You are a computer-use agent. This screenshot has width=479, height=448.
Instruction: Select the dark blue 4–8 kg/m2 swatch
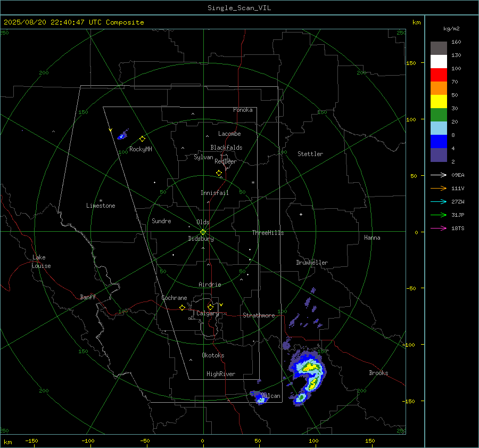point(439,142)
